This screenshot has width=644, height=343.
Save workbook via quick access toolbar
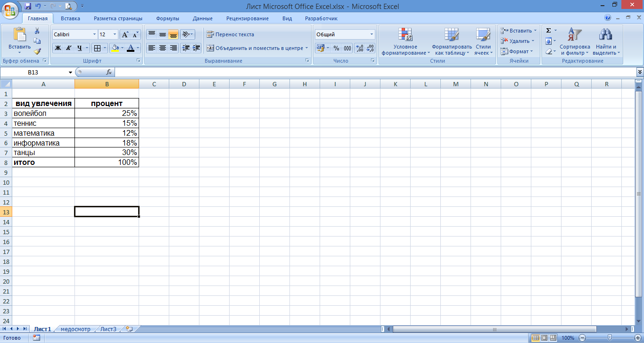[28, 6]
